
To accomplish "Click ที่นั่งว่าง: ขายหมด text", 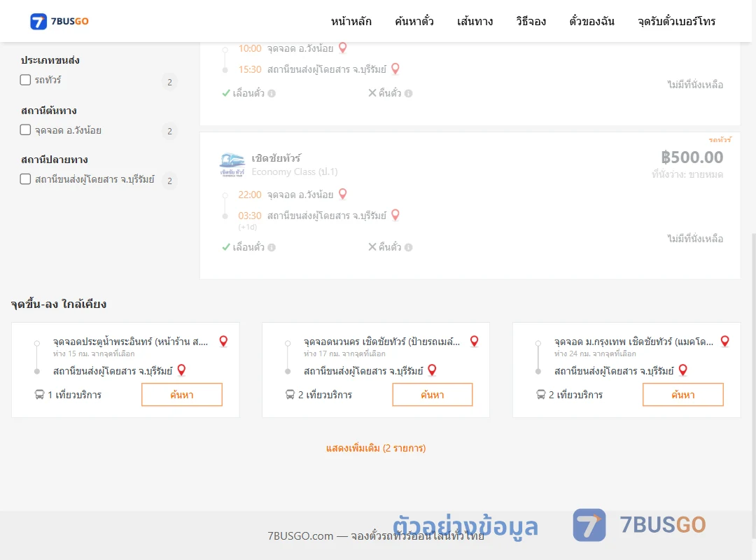I will 687,174.
